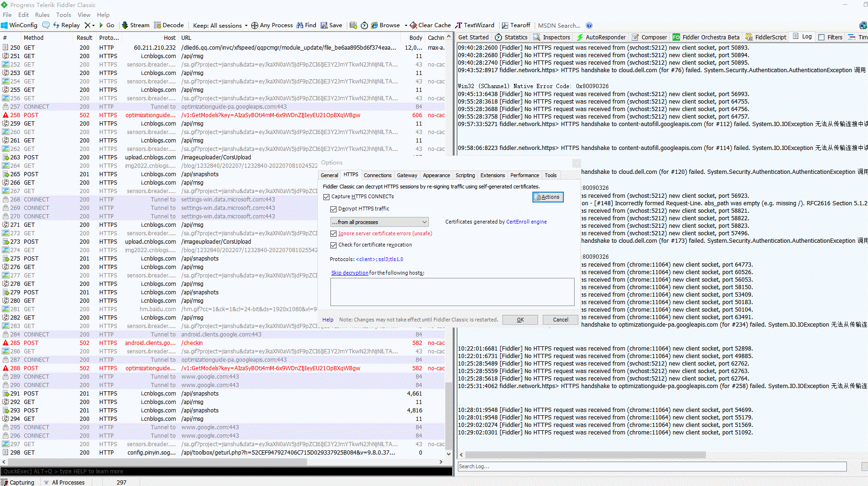Screen dimensions: 868x486
Task: Click the Remove sessions X icon
Action: 87,25
